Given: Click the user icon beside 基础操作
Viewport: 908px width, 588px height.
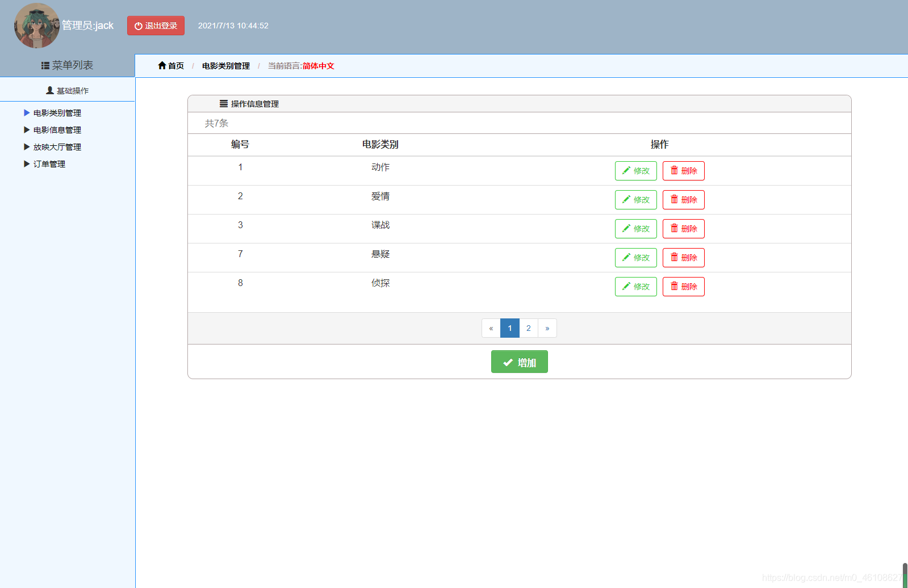Looking at the screenshot, I should [50, 90].
